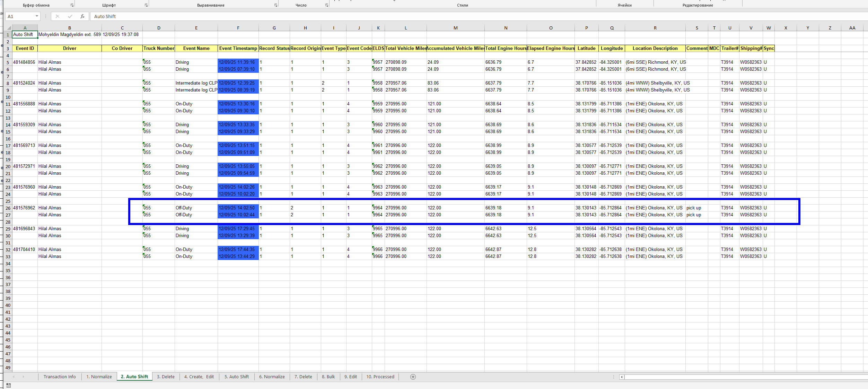This screenshot has height=389, width=868.
Task: Click the formula bar text field
Action: point(416,16)
